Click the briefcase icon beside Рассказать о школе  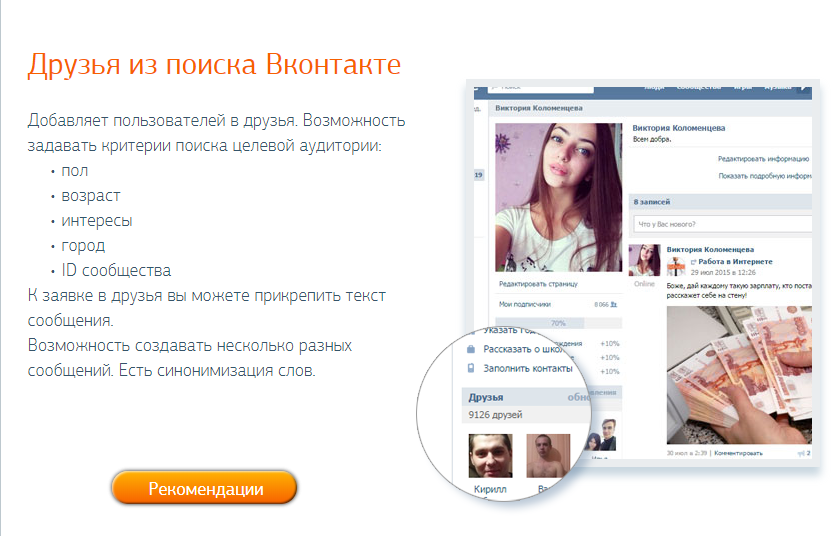click(471, 349)
